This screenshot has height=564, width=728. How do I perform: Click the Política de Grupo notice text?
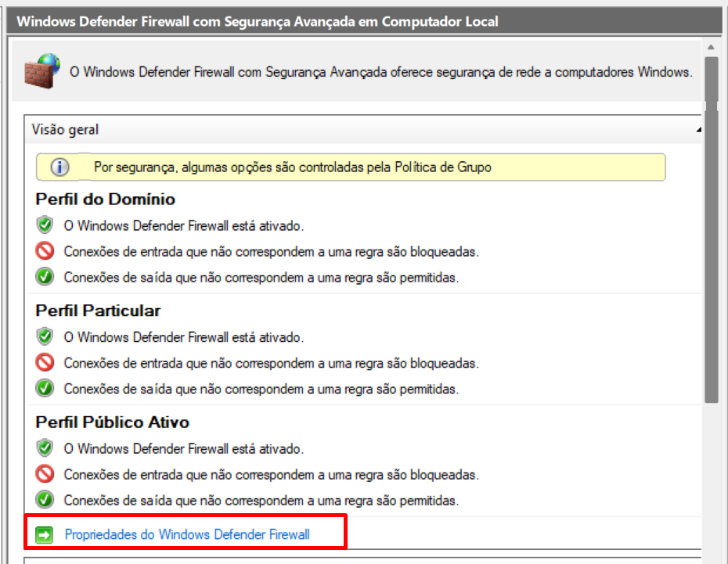click(x=293, y=167)
